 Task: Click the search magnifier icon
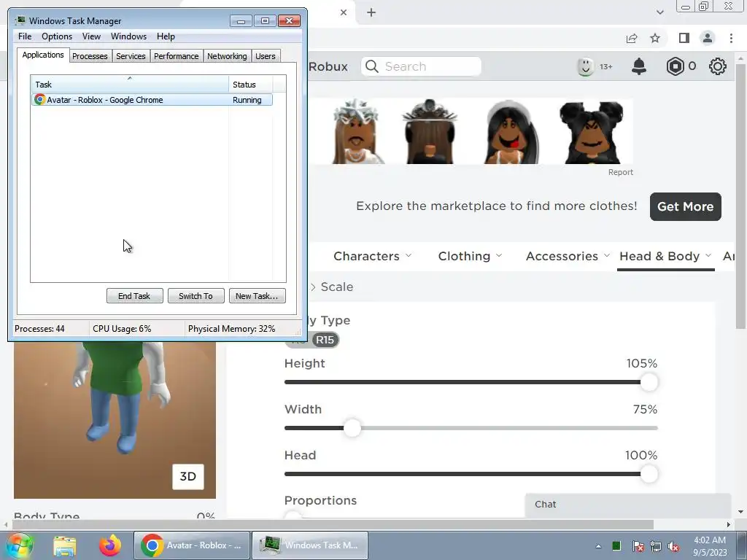[x=372, y=66]
